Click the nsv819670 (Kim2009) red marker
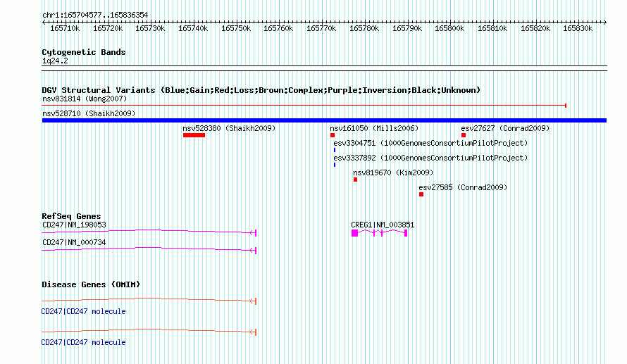627x364 pixels. click(x=356, y=180)
